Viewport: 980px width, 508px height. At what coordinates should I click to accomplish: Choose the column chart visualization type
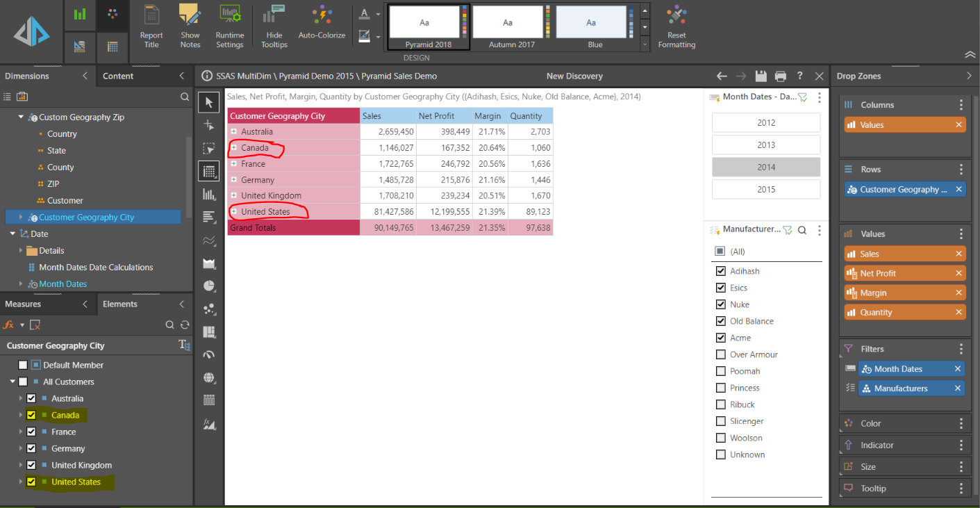coord(208,195)
